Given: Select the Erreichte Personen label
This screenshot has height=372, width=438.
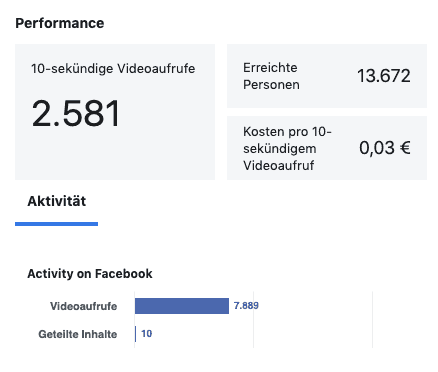Looking at the screenshot, I should [271, 76].
